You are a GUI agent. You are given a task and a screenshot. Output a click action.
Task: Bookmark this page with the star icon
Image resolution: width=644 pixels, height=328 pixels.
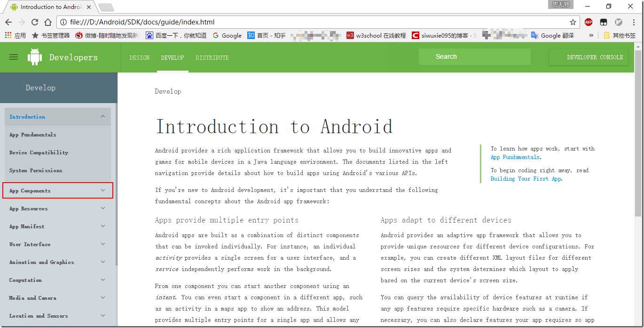tap(573, 22)
